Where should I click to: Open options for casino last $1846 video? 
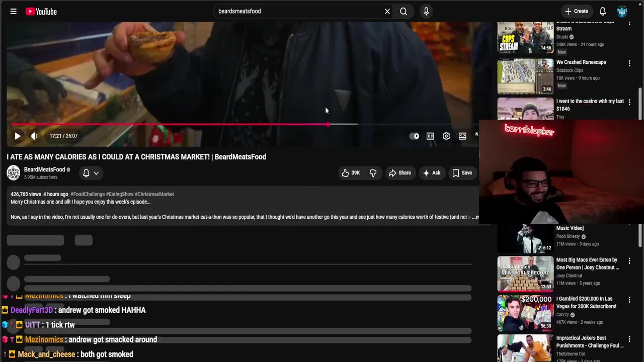click(629, 102)
